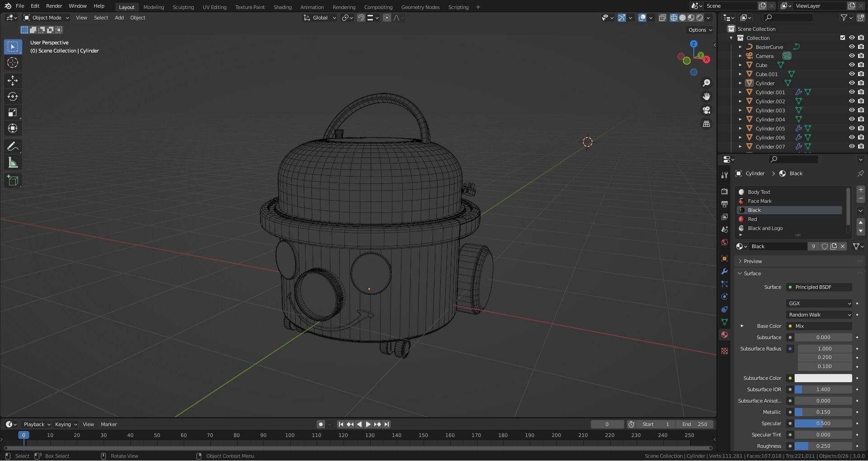Image resolution: width=868 pixels, height=461 pixels.
Task: Hide Cube.001 in viewport
Action: point(851,74)
